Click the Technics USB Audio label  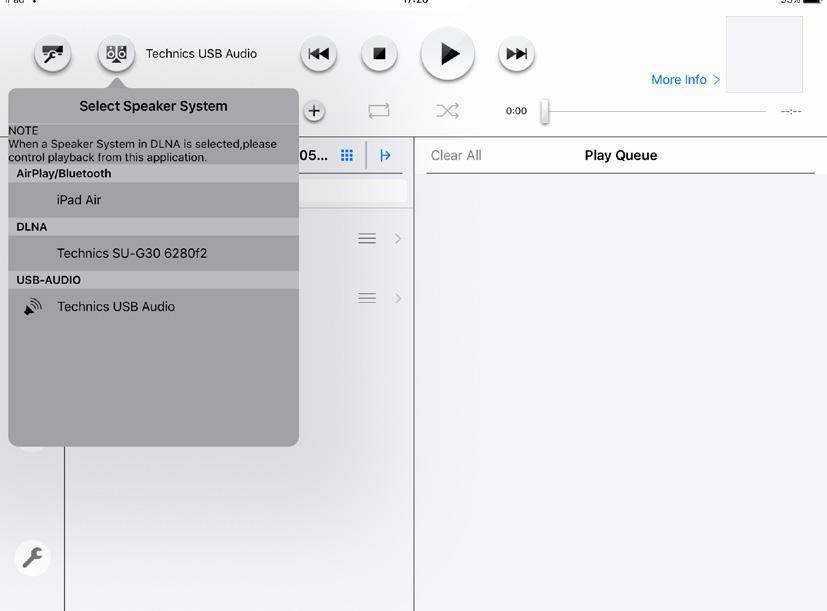click(201, 54)
